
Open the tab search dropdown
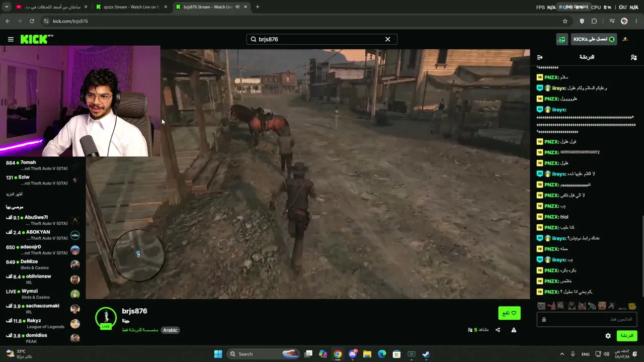(7, 7)
